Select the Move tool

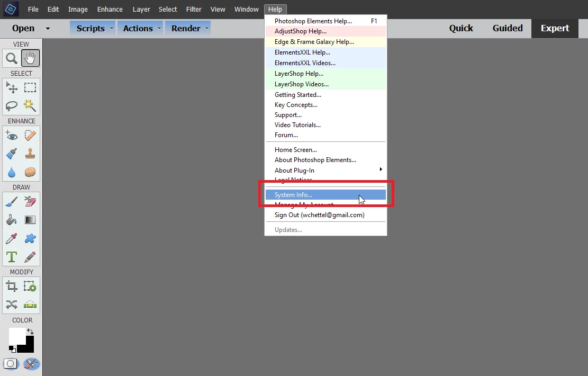tap(12, 87)
